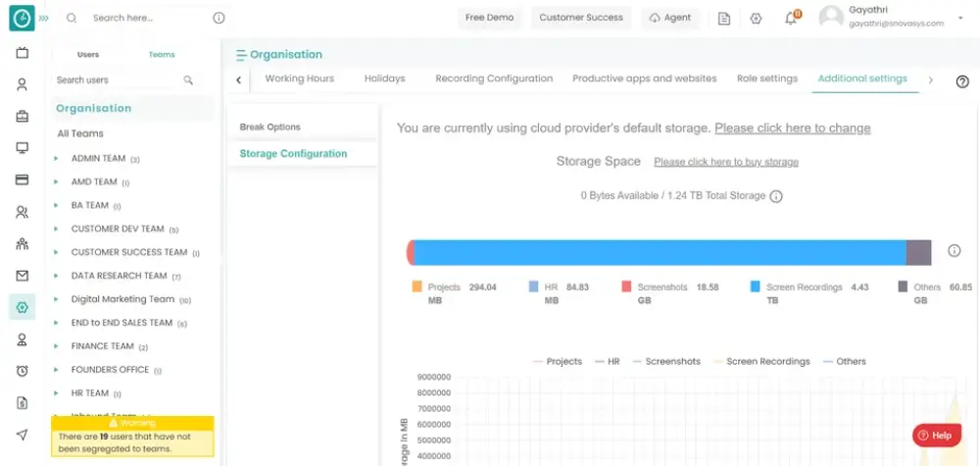The width and height of the screenshot is (980, 466).
Task: Toggle the Others legend in the chart
Action: click(x=845, y=362)
